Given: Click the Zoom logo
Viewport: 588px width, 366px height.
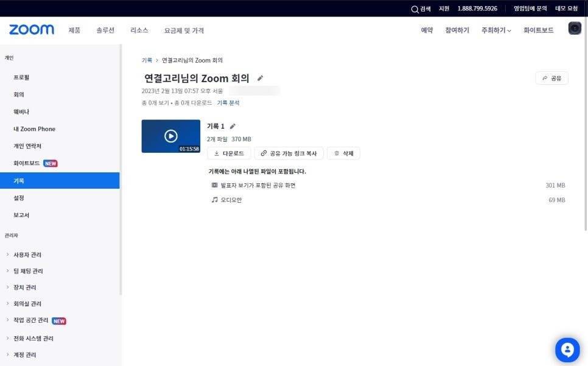Looking at the screenshot, I should pyautogui.click(x=32, y=30).
